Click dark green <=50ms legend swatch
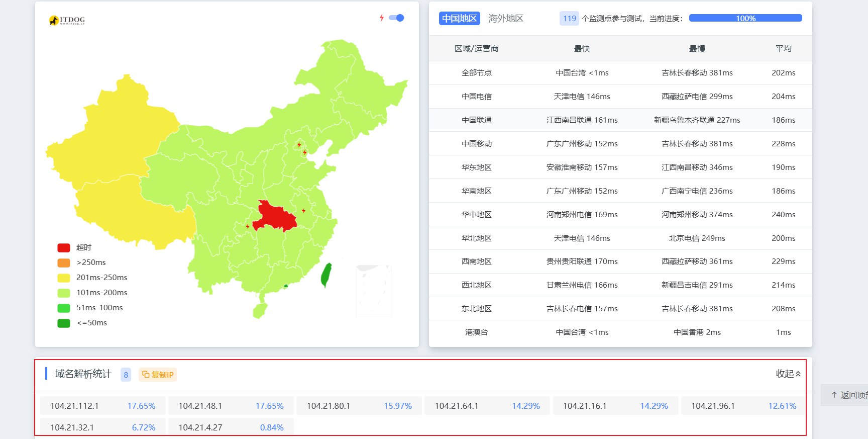The height and width of the screenshot is (439, 868). pyautogui.click(x=64, y=323)
